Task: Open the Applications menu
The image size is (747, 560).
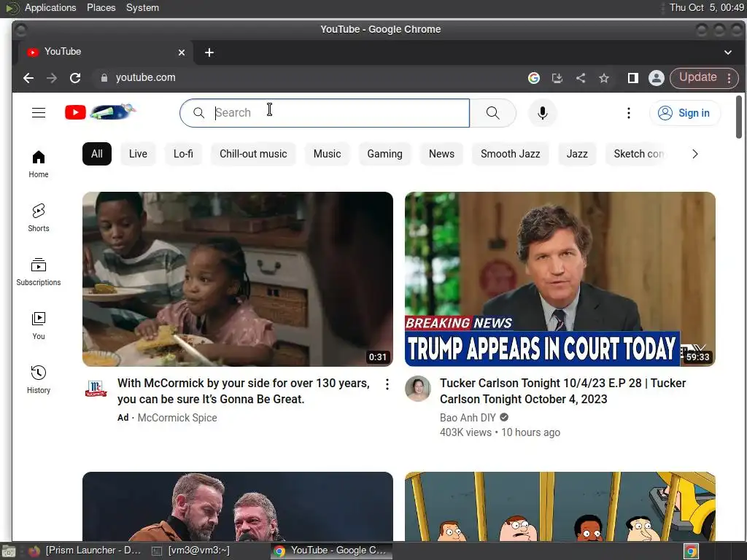Action: point(50,7)
